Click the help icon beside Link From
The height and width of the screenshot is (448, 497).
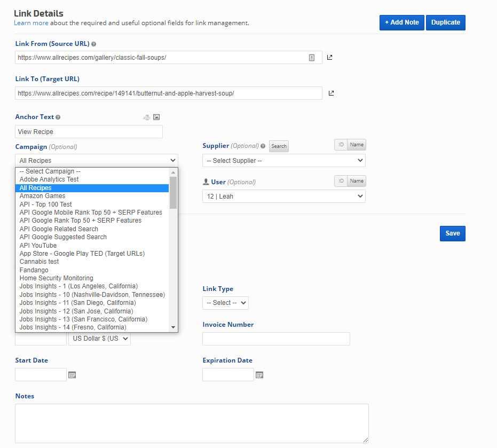(94, 44)
